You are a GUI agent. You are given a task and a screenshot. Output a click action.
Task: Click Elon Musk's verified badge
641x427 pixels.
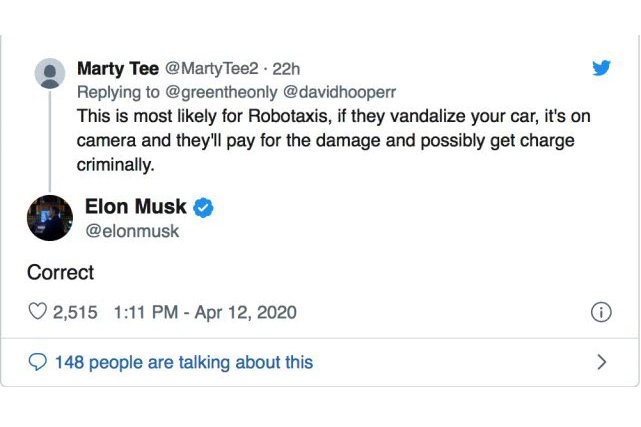click(x=205, y=208)
